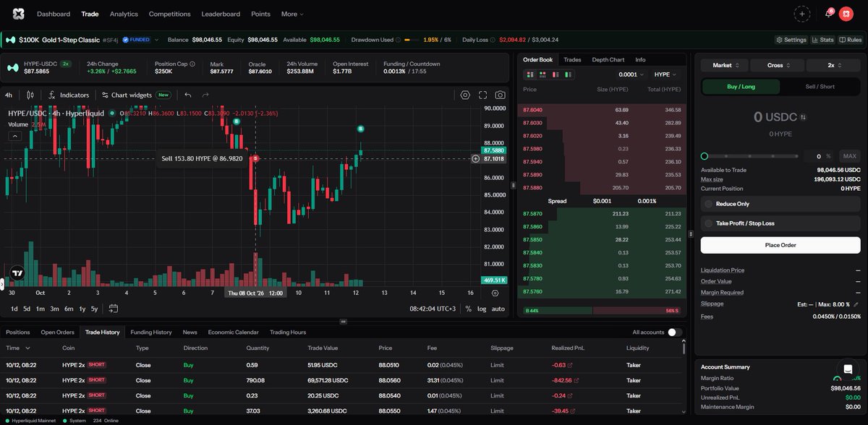This screenshot has width=868, height=425.
Task: Set chart range to 1y
Action: (x=82, y=309)
